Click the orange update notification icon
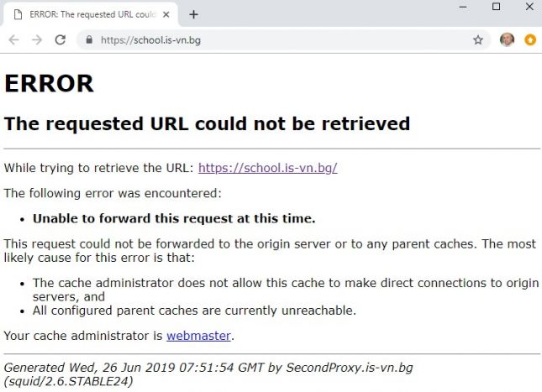This screenshot has height=392, width=542. 530,40
